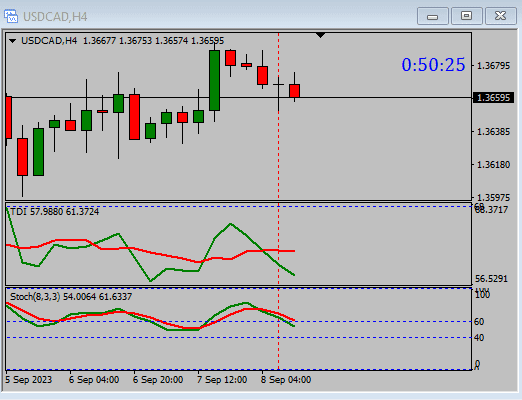
Task: Click the 40 level on Stochastic scale
Action: (479, 338)
